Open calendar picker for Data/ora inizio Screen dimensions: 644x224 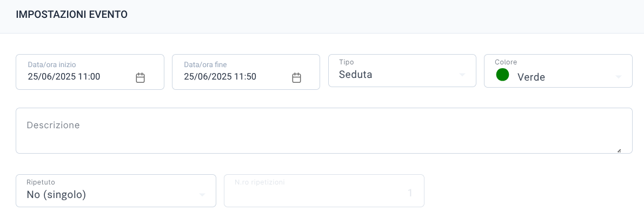click(141, 78)
